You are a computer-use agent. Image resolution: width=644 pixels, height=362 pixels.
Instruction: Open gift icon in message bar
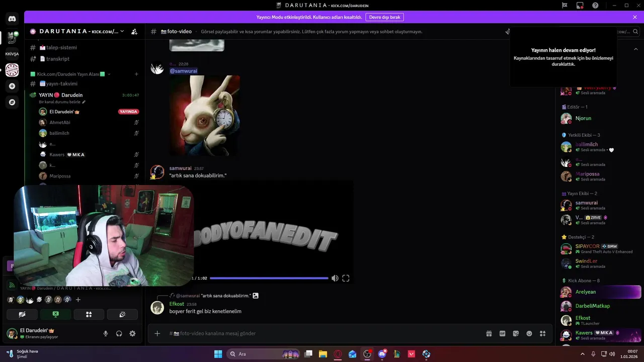[x=489, y=333]
